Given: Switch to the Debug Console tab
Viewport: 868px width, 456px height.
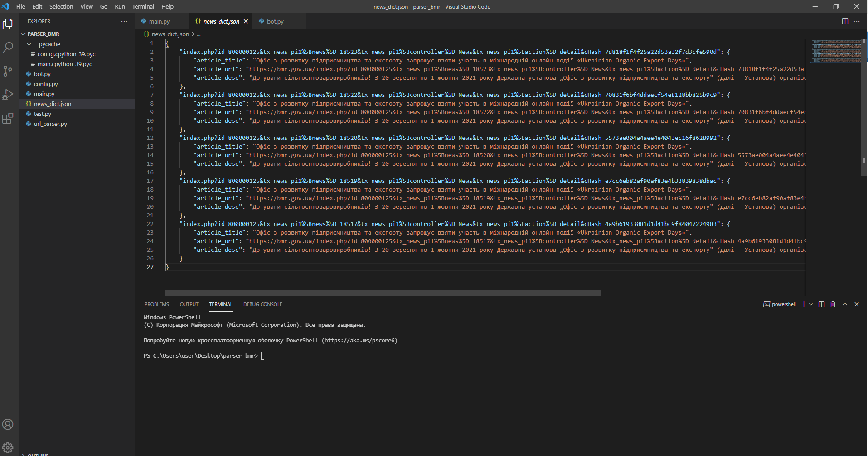Looking at the screenshot, I should point(263,304).
